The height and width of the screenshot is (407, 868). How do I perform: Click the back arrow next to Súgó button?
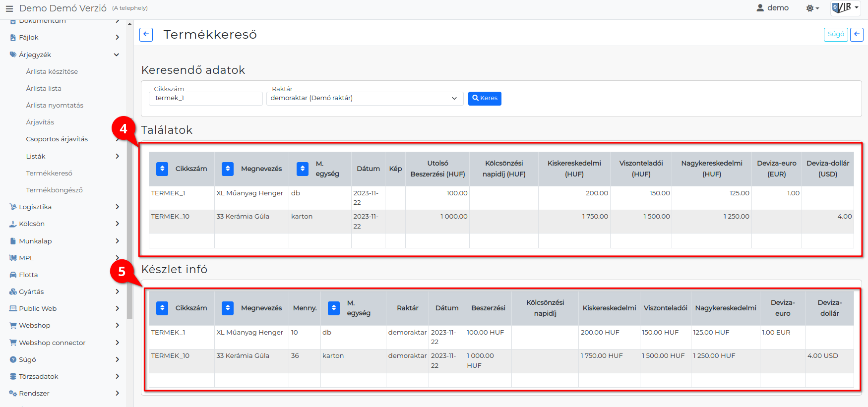[x=857, y=34]
